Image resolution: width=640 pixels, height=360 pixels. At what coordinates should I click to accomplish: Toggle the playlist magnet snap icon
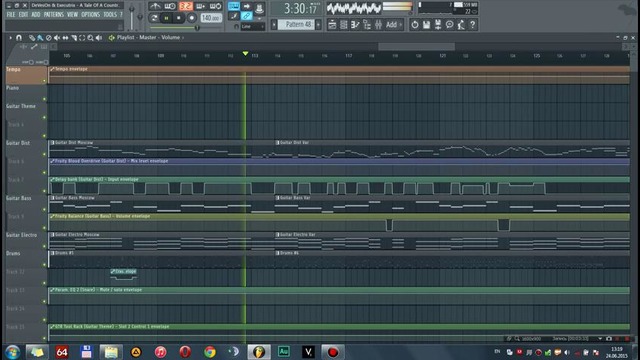click(19, 38)
